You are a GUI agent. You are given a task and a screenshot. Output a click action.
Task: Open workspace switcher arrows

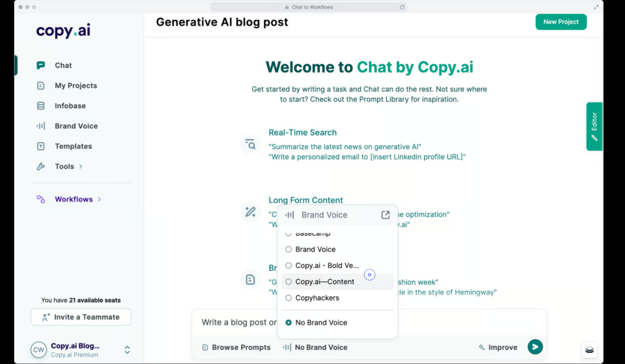tap(127, 350)
